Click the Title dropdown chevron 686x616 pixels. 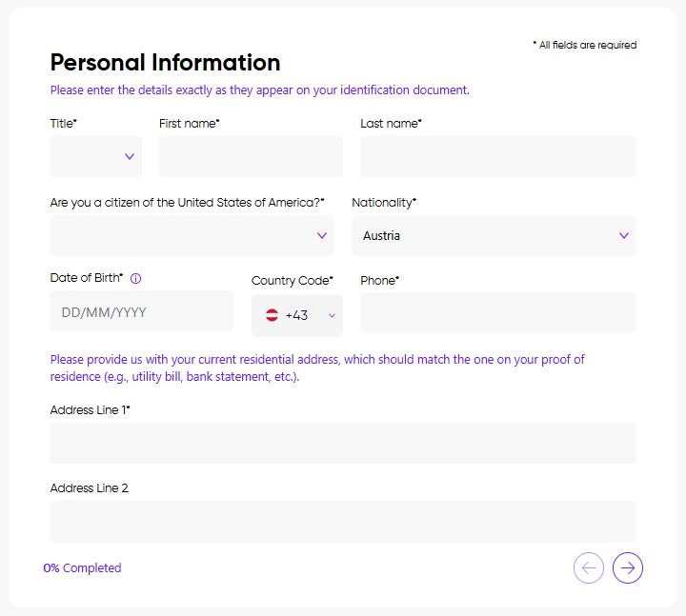(130, 157)
